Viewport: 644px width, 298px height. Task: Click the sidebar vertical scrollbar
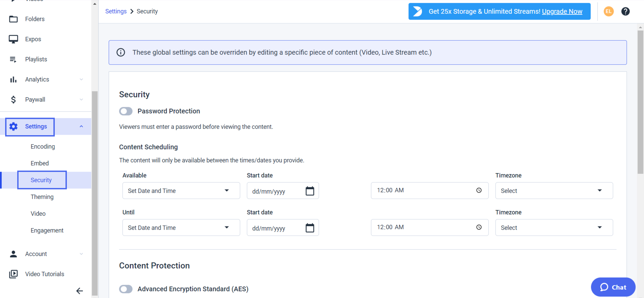tap(95, 193)
